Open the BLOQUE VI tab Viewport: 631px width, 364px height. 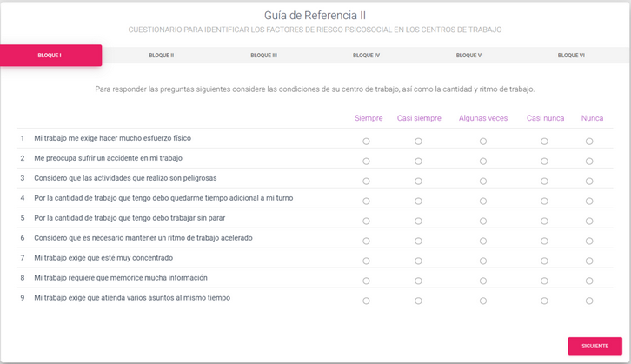pyautogui.click(x=571, y=56)
